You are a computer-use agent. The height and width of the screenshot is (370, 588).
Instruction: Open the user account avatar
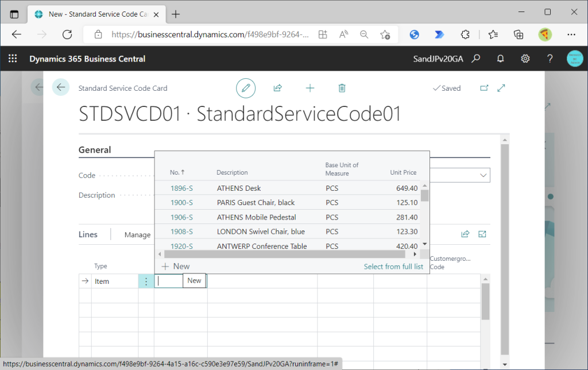574,59
